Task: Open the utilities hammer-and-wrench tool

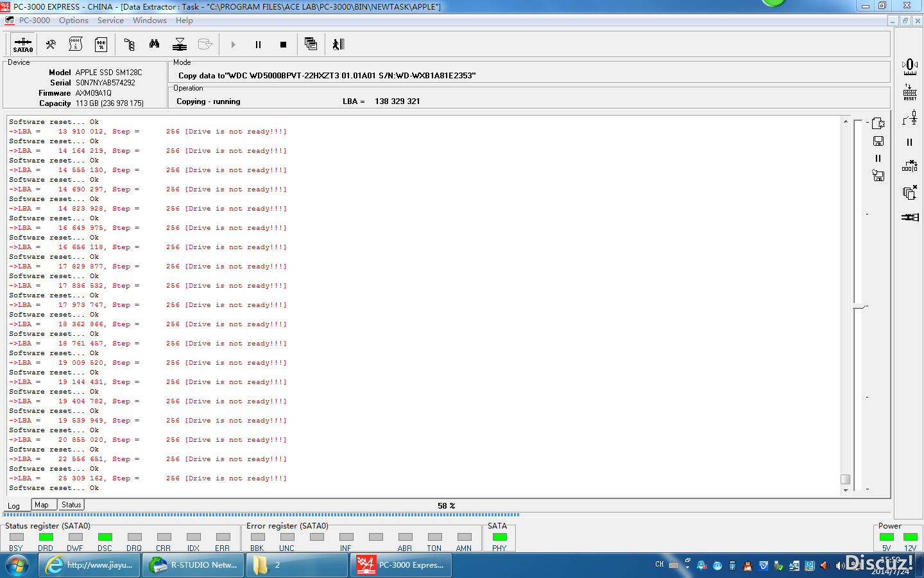Action: 51,44
